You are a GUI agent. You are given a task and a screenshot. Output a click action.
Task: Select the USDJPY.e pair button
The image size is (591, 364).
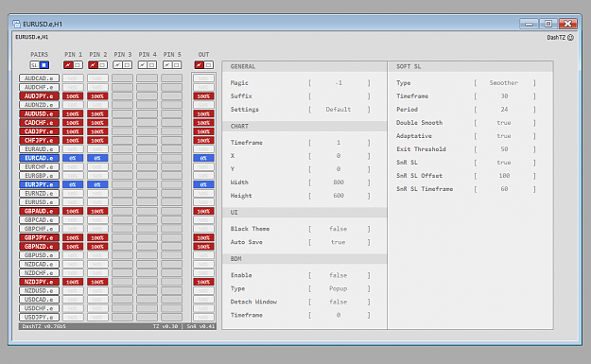coord(39,318)
